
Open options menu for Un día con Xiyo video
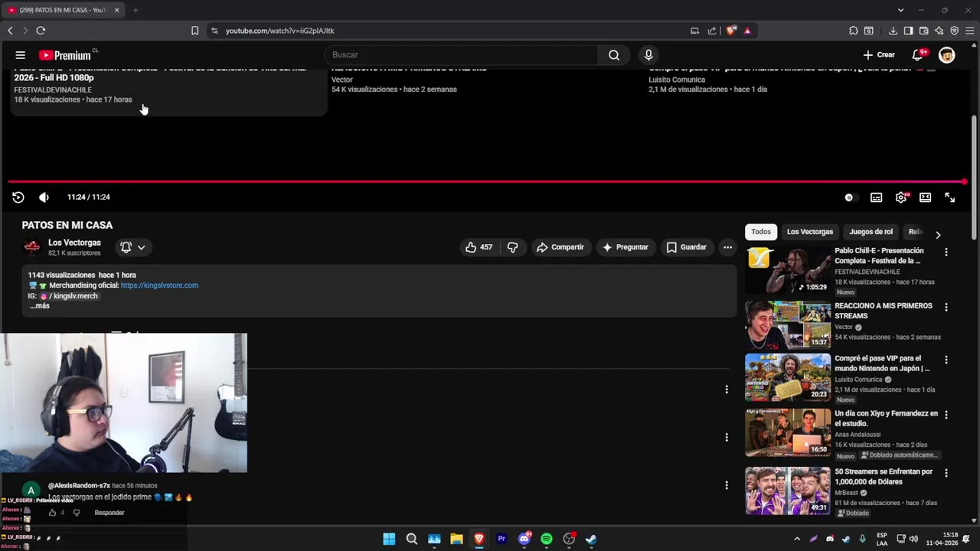(x=946, y=415)
